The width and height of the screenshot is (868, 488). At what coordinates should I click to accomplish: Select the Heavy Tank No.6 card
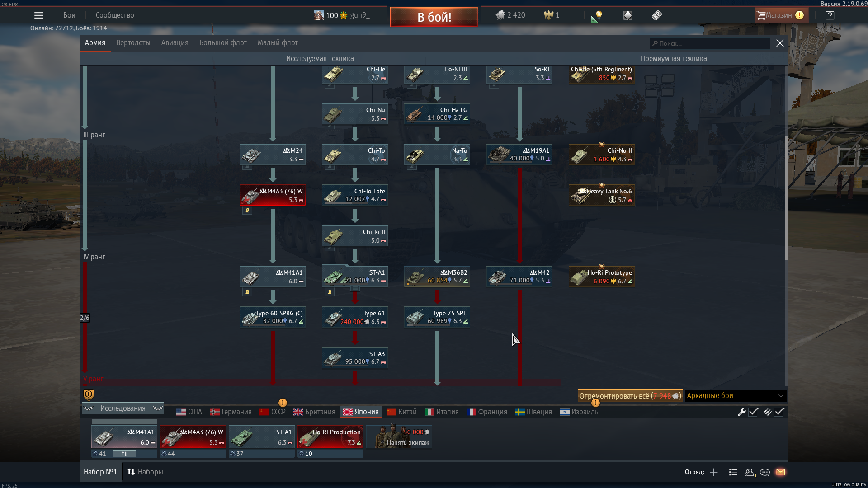click(x=602, y=195)
